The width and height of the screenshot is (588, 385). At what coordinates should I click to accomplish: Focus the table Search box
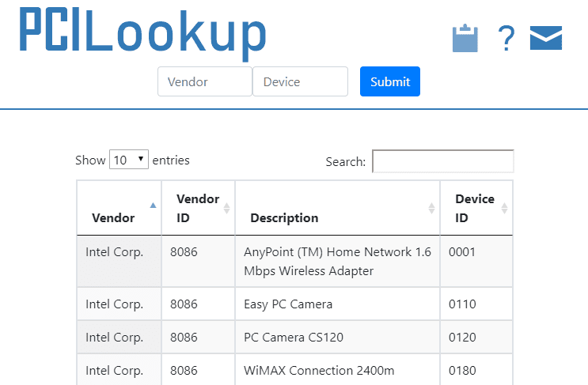tap(443, 161)
